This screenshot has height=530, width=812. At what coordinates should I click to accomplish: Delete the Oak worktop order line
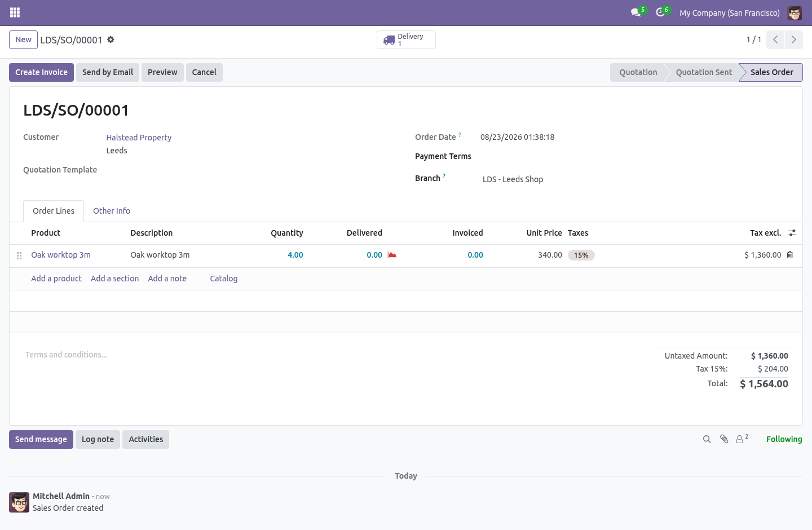click(790, 255)
